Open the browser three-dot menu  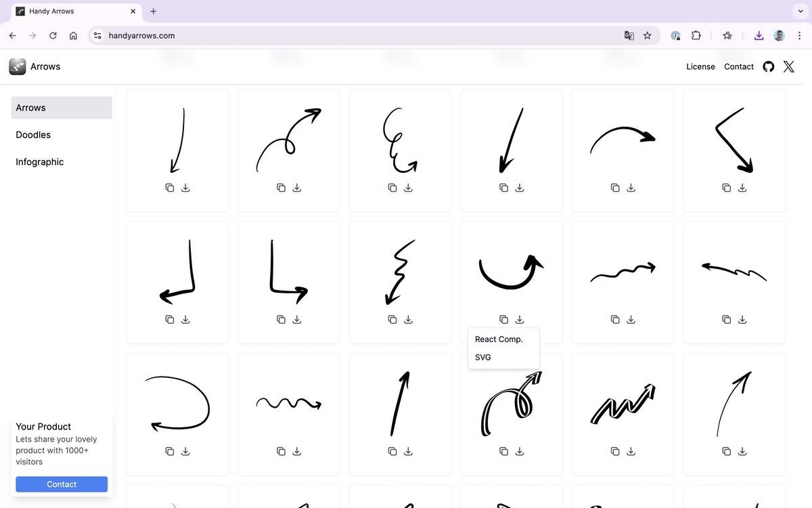pos(799,35)
